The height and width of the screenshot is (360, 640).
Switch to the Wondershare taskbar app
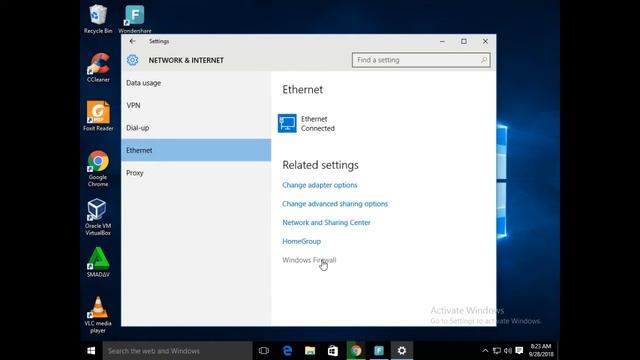tap(379, 351)
